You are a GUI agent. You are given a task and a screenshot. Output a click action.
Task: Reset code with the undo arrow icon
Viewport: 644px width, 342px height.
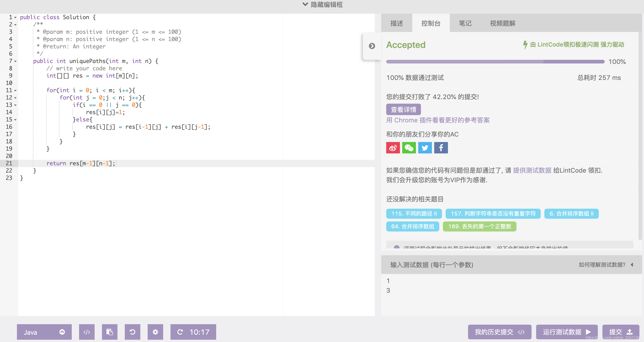pyautogui.click(x=133, y=332)
